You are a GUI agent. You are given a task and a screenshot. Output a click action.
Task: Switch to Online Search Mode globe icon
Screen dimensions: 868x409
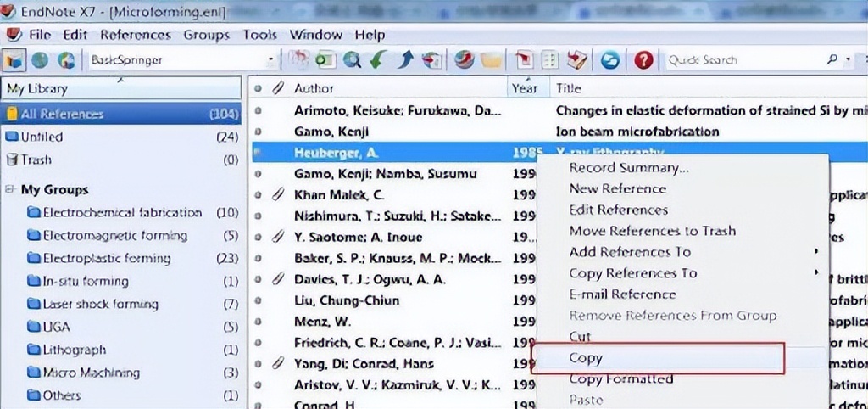tap(41, 60)
